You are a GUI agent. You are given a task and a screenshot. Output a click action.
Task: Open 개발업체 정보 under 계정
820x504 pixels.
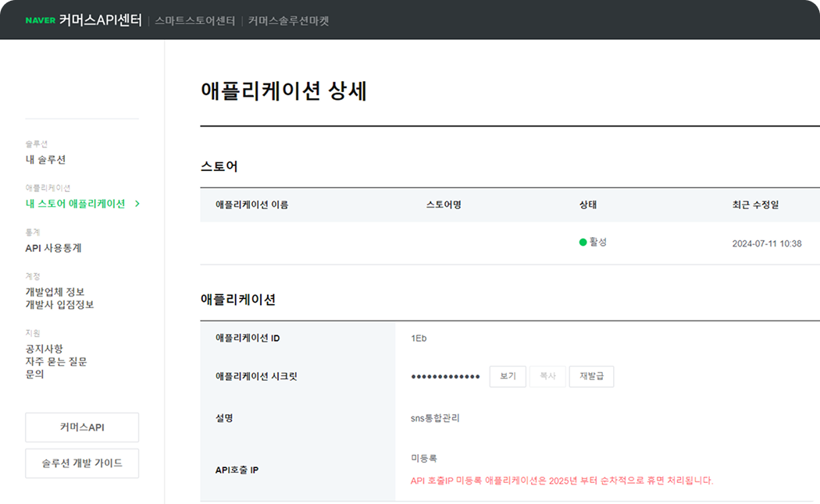click(x=55, y=292)
